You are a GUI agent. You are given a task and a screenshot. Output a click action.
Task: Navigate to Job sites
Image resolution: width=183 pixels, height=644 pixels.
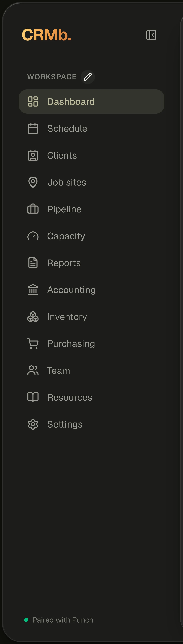tap(91, 182)
